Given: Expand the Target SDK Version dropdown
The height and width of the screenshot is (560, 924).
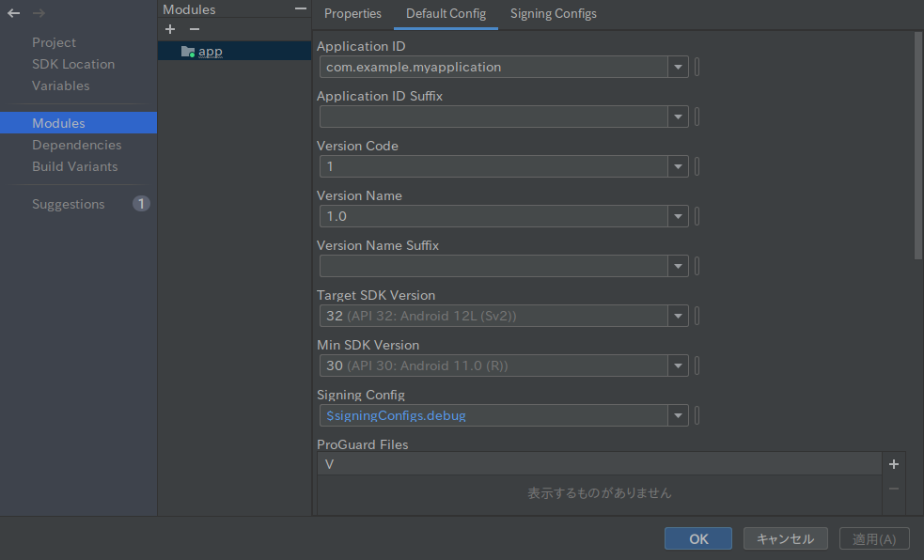Looking at the screenshot, I should 678,316.
